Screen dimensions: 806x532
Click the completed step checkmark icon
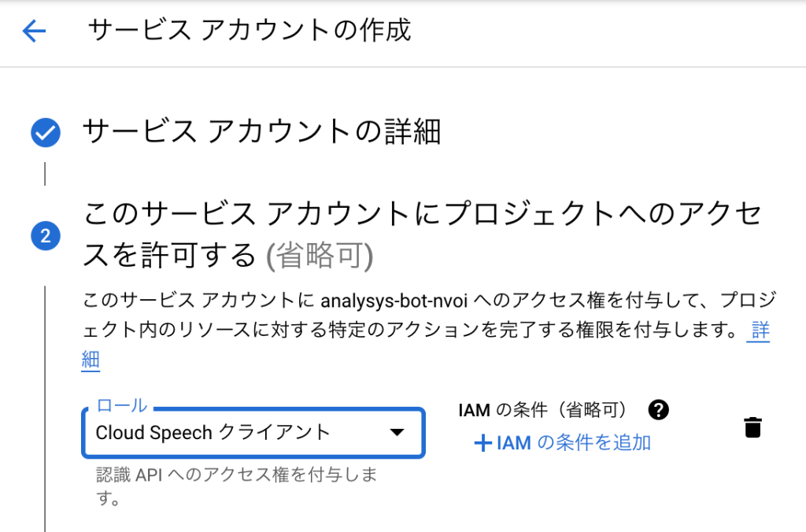pyautogui.click(x=45, y=133)
